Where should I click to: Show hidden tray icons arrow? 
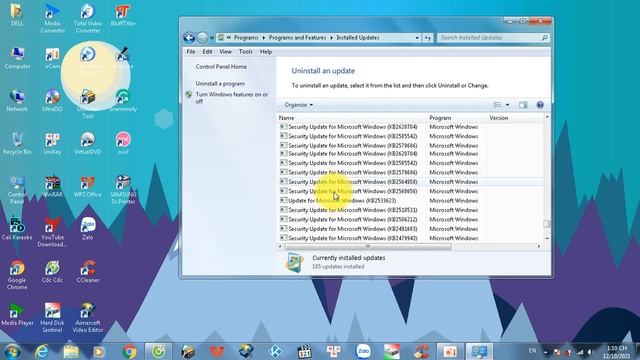pyautogui.click(x=546, y=352)
